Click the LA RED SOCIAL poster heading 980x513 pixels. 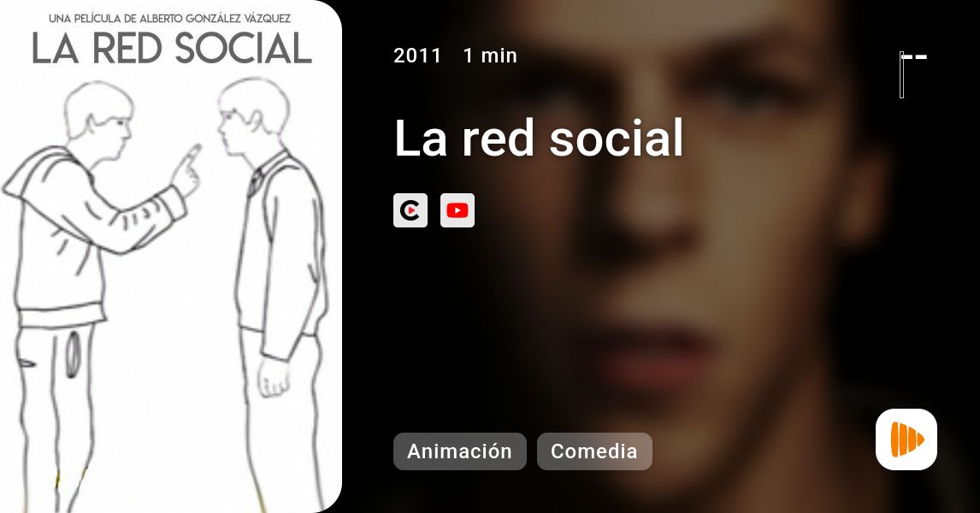tap(172, 49)
